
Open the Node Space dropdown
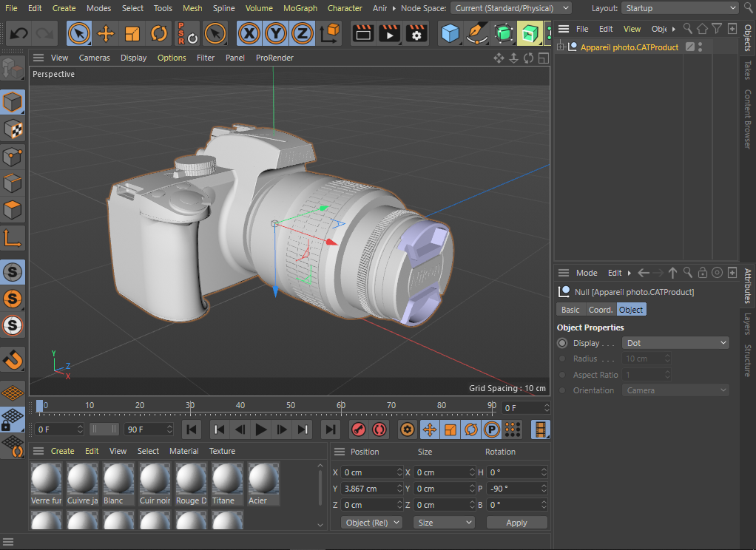510,8
